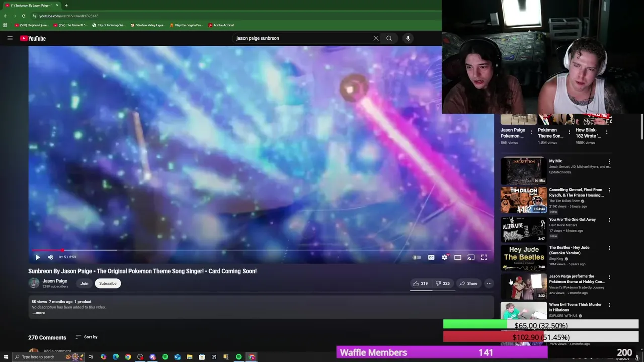The height and width of the screenshot is (362, 644).
Task: Open the Jason Paige channel name link
Action: click(55, 281)
